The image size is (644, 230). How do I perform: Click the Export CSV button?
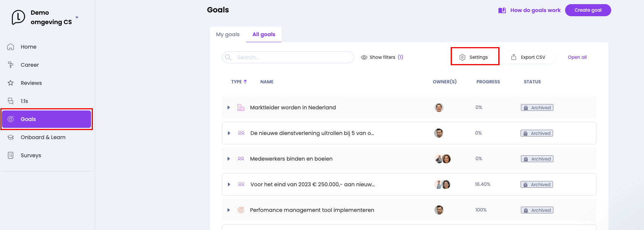tap(528, 57)
